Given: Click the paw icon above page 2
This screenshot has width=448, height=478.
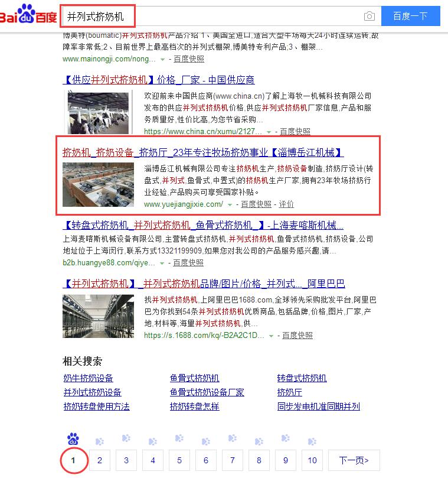Looking at the screenshot, I should click(100, 441).
